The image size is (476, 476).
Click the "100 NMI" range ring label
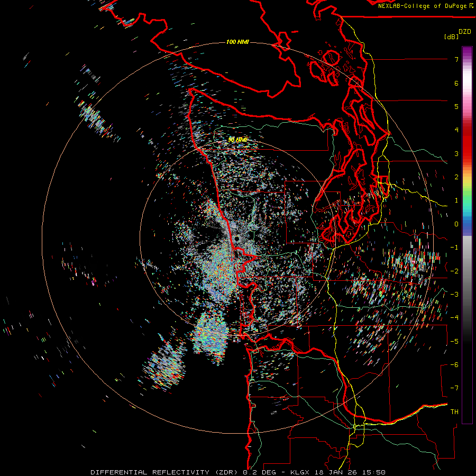point(237,42)
